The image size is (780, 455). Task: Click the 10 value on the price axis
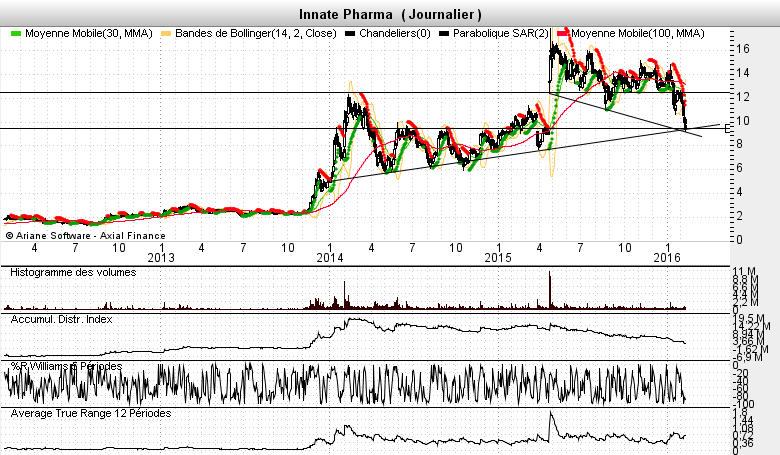(743, 120)
